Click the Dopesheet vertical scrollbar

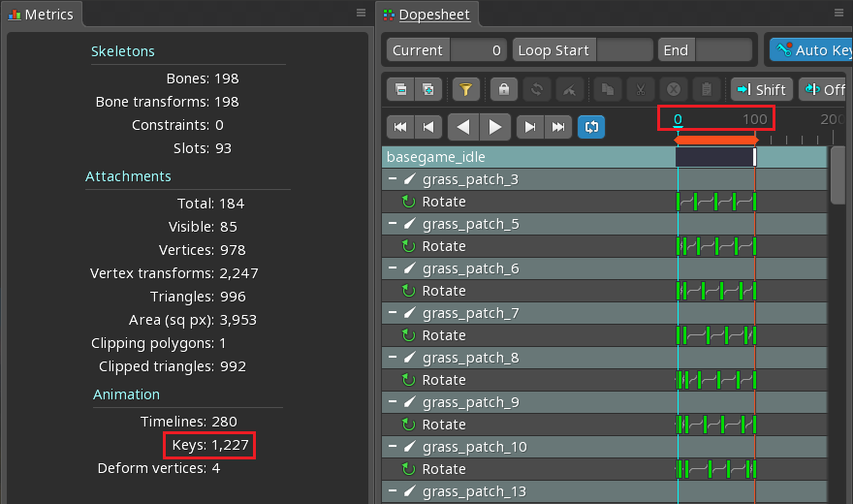coord(838,176)
